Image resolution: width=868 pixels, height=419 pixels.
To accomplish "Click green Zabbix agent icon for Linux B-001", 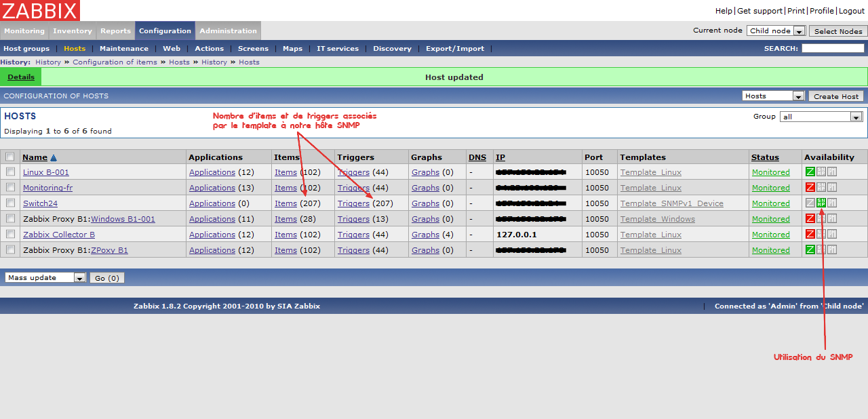I will tap(810, 172).
